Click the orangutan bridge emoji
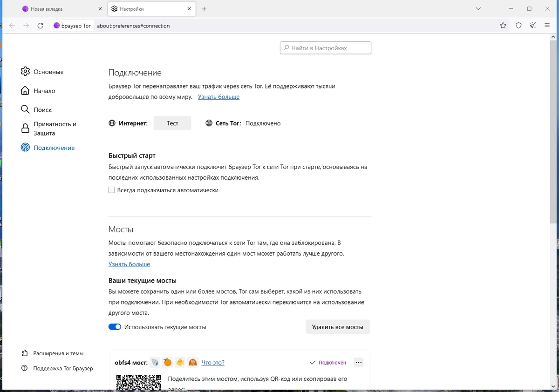 pyautogui.click(x=192, y=362)
